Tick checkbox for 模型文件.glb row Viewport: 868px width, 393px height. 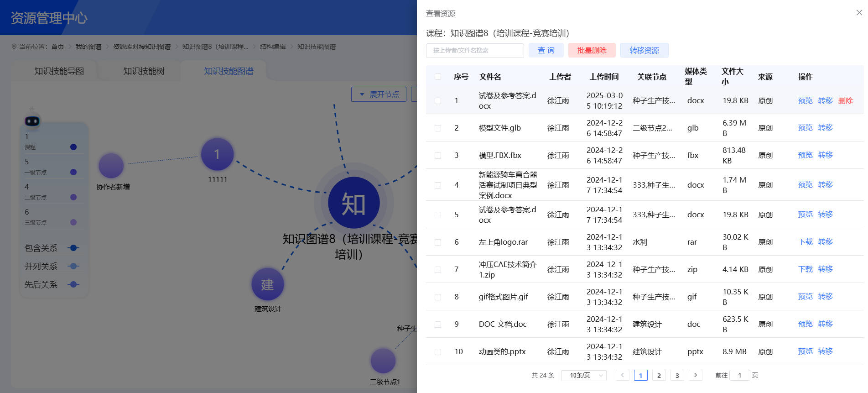click(x=438, y=128)
